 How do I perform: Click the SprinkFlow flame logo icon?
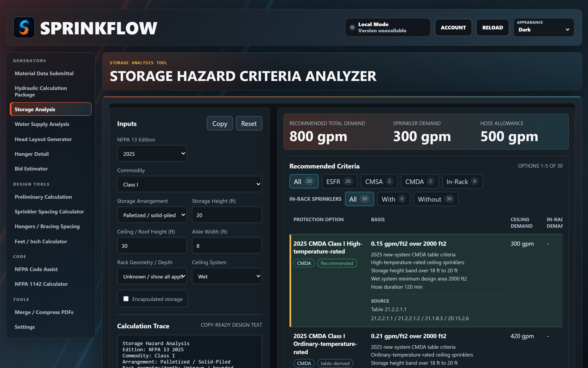click(x=24, y=28)
